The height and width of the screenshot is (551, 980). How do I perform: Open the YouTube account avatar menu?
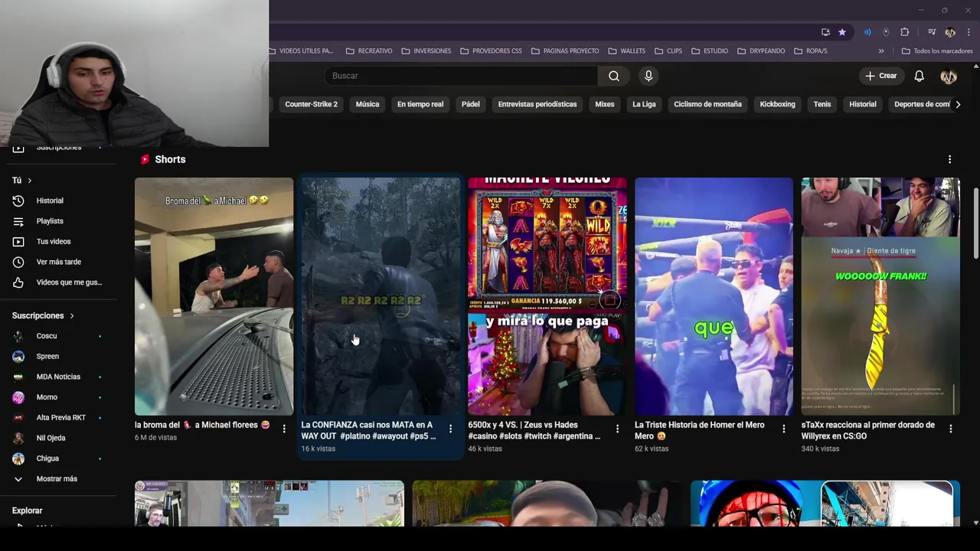pos(949,77)
